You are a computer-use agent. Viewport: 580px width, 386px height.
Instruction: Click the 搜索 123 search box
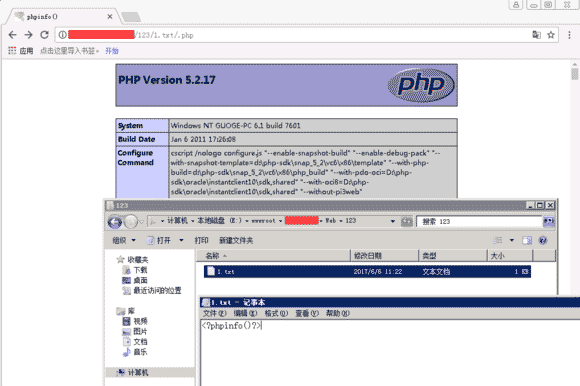[479, 221]
